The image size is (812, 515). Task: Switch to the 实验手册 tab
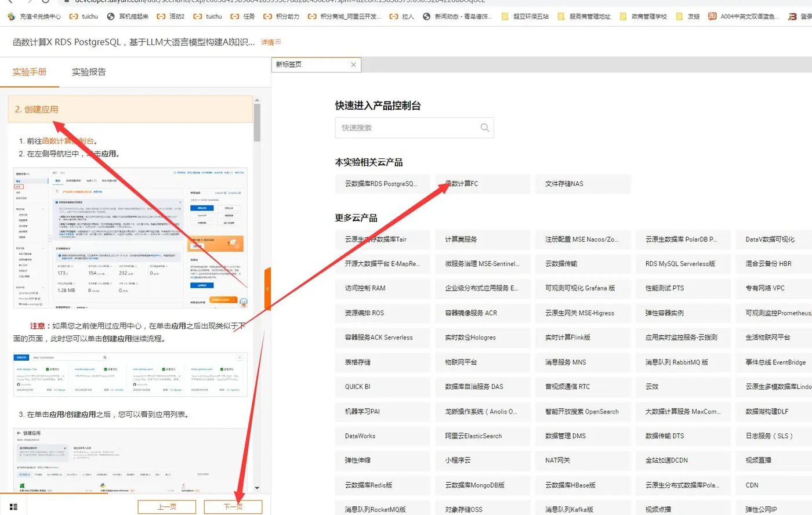(x=30, y=72)
